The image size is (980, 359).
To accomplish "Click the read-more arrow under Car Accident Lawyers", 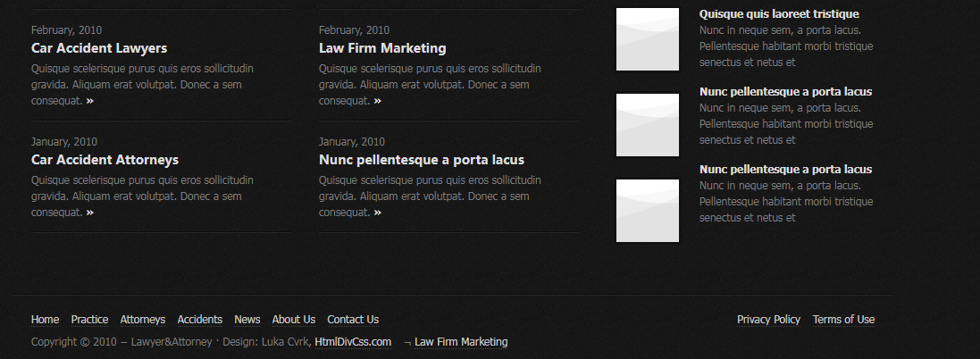I will point(90,101).
